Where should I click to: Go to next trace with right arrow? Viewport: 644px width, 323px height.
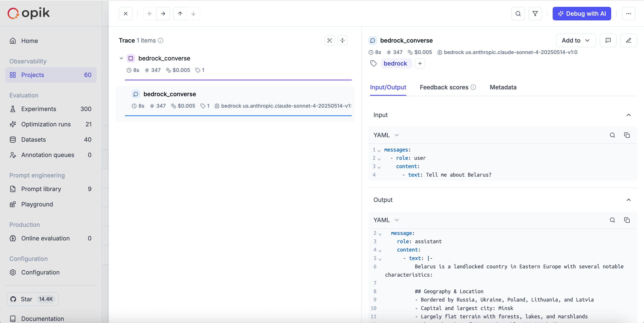(x=163, y=13)
